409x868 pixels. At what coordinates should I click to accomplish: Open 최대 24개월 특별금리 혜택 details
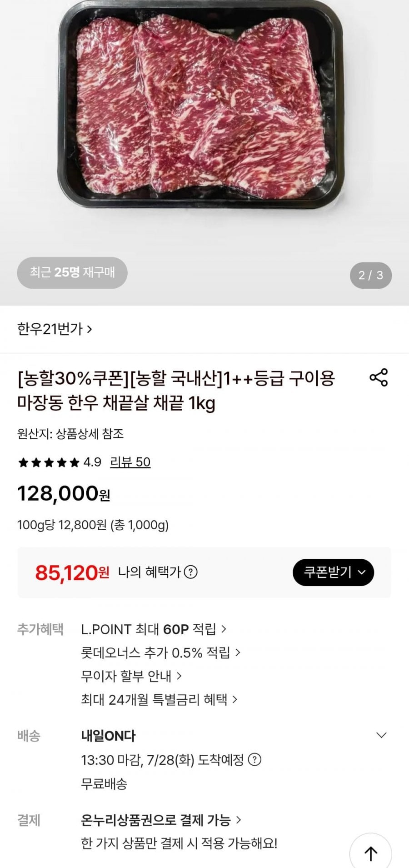159,699
